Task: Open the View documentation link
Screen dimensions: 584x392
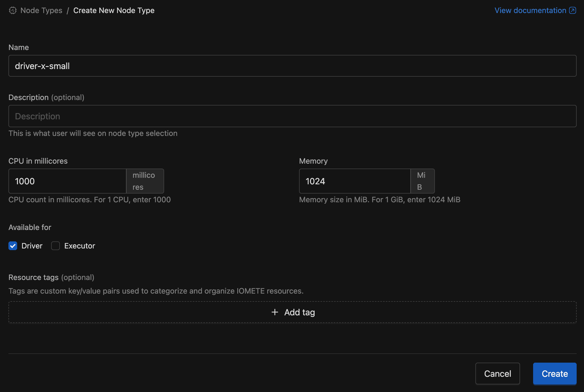Action: 530,10
